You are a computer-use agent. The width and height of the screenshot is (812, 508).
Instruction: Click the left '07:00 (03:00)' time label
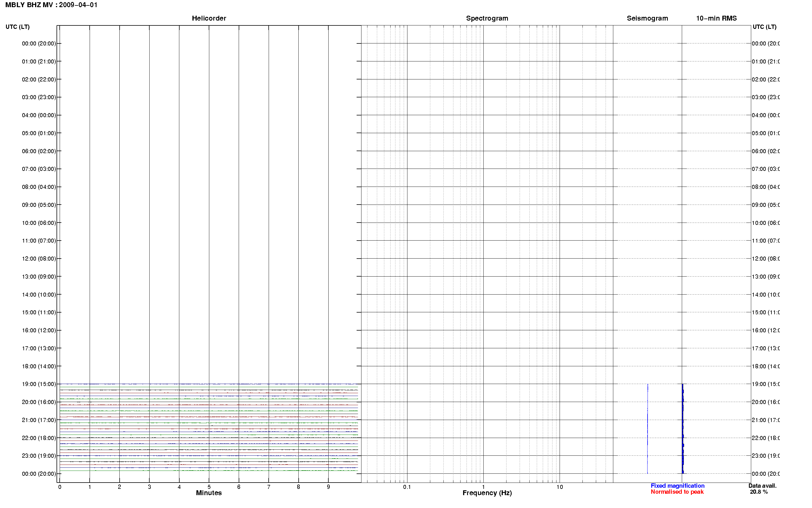[x=39, y=169]
